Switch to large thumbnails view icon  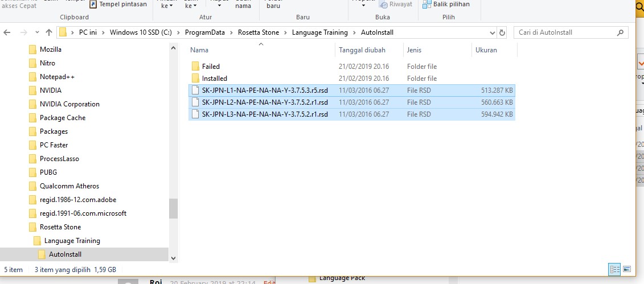(627, 269)
